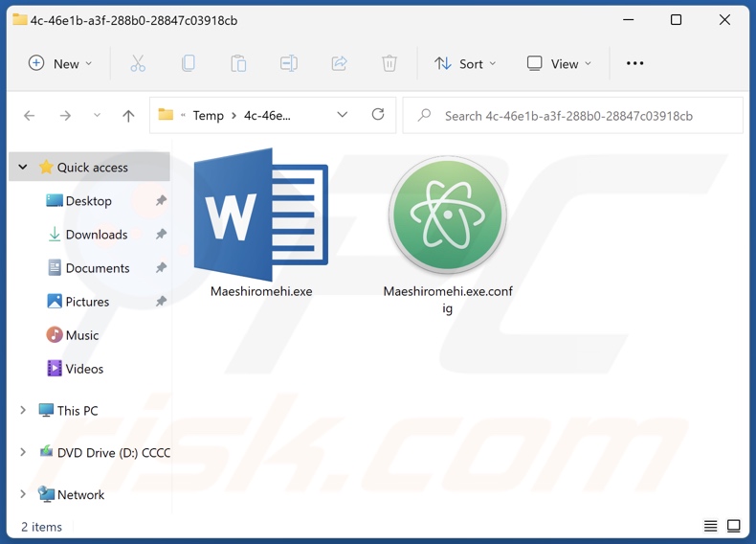Unpin Documents using its pin icon
756x544 pixels.
161,267
